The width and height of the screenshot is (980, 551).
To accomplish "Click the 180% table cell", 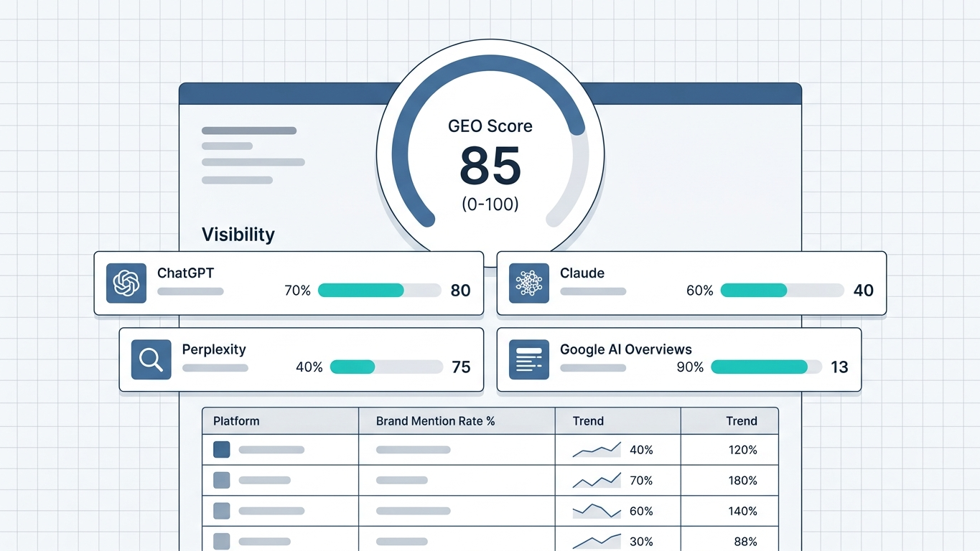I will point(743,481).
